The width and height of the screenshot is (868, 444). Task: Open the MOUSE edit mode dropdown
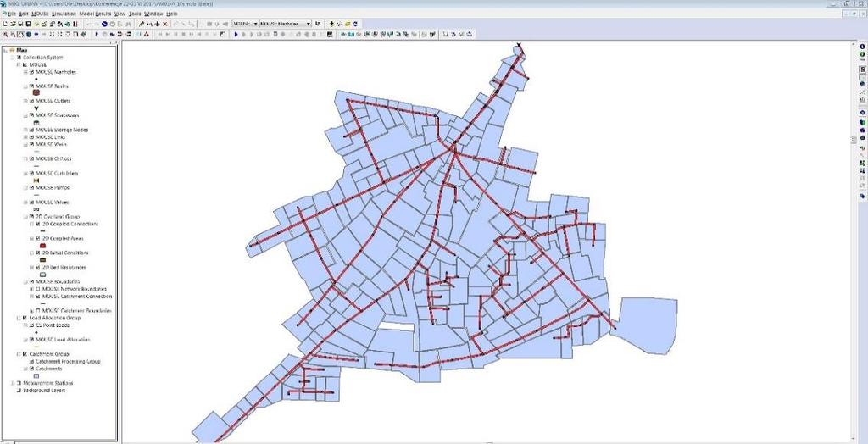click(x=255, y=24)
